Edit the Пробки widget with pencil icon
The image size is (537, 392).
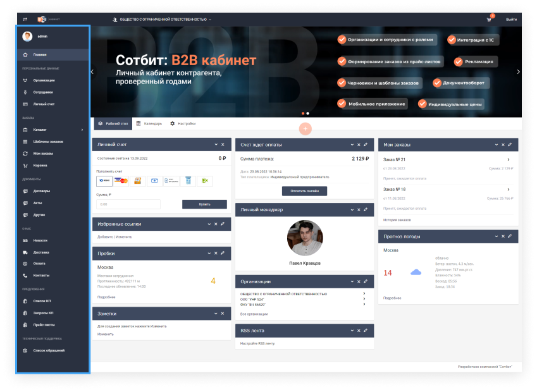[x=223, y=252]
